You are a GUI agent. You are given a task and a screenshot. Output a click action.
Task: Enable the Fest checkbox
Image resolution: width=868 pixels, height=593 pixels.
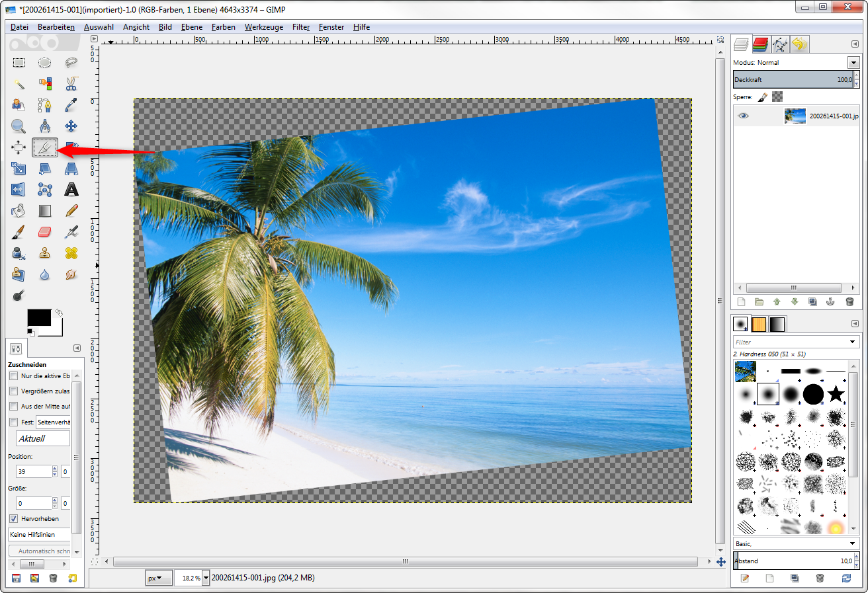tap(13, 422)
